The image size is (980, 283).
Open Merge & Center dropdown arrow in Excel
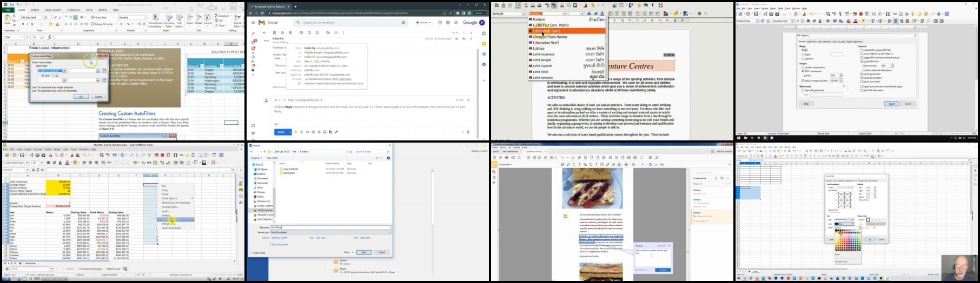(x=115, y=24)
